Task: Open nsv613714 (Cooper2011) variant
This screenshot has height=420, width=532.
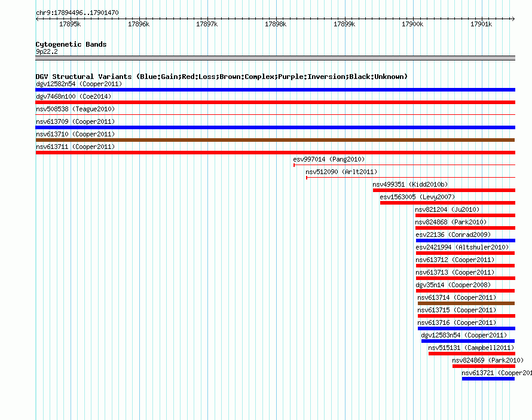Action: [x=457, y=297]
